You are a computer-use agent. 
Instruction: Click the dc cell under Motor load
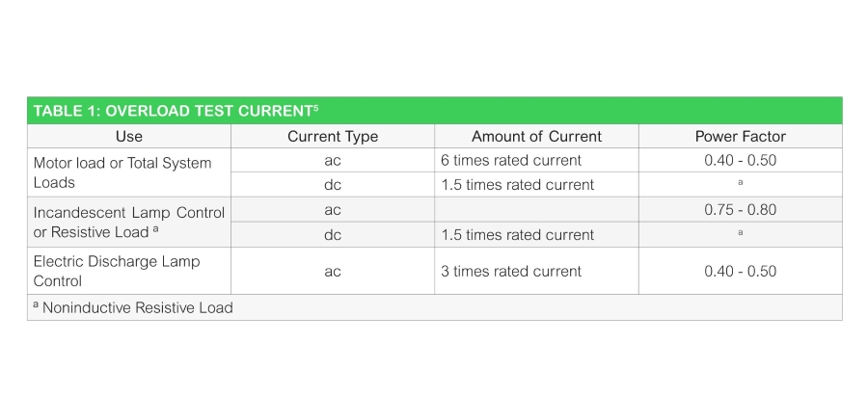(x=333, y=185)
